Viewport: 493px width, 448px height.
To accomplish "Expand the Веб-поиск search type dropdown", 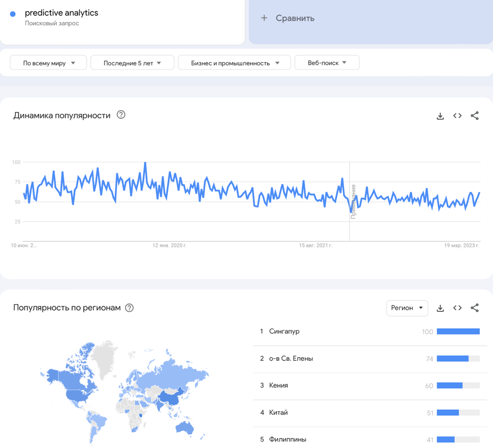I will (x=327, y=63).
